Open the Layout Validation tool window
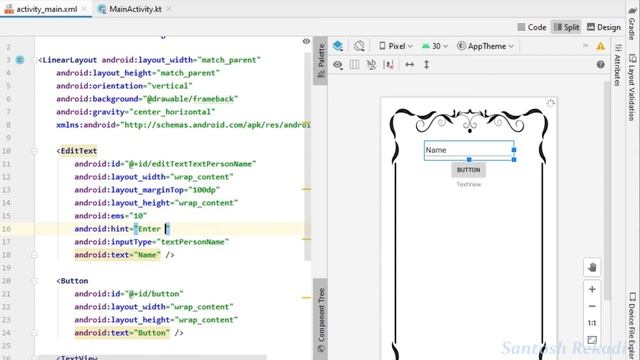 632,87
